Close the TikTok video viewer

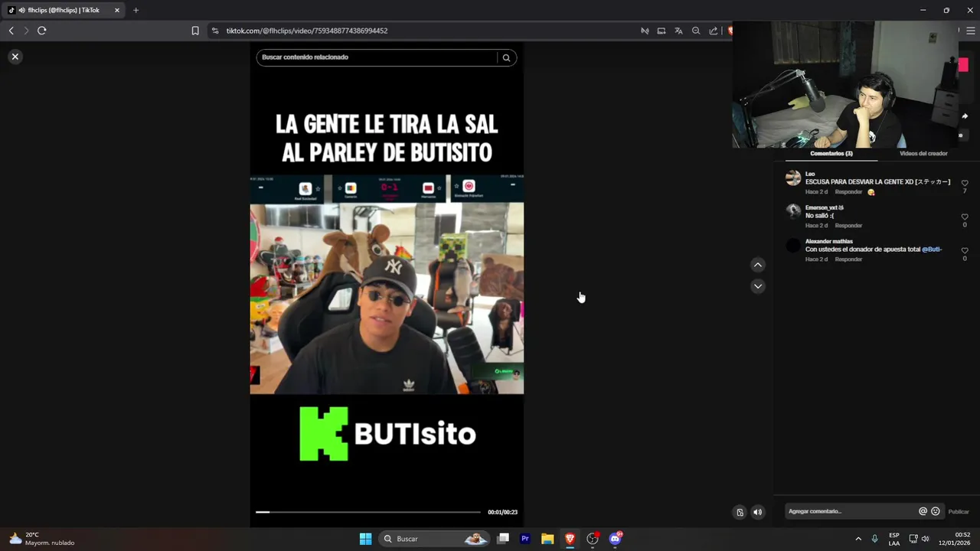click(x=15, y=57)
